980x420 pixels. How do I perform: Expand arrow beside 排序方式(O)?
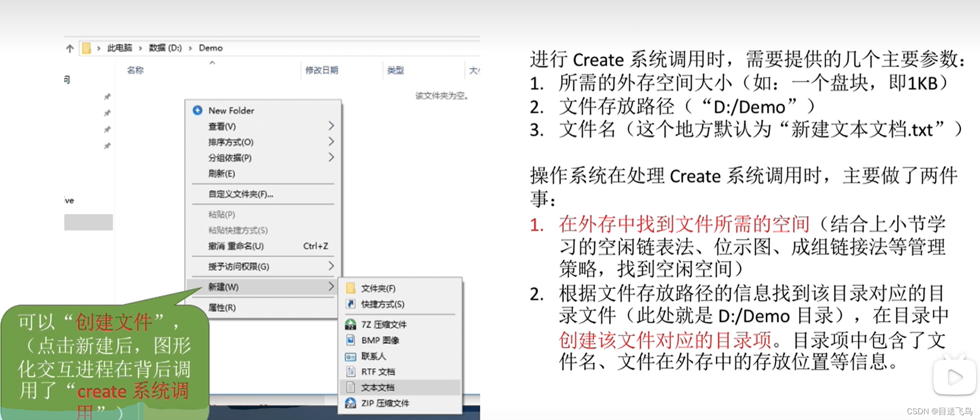[331, 141]
